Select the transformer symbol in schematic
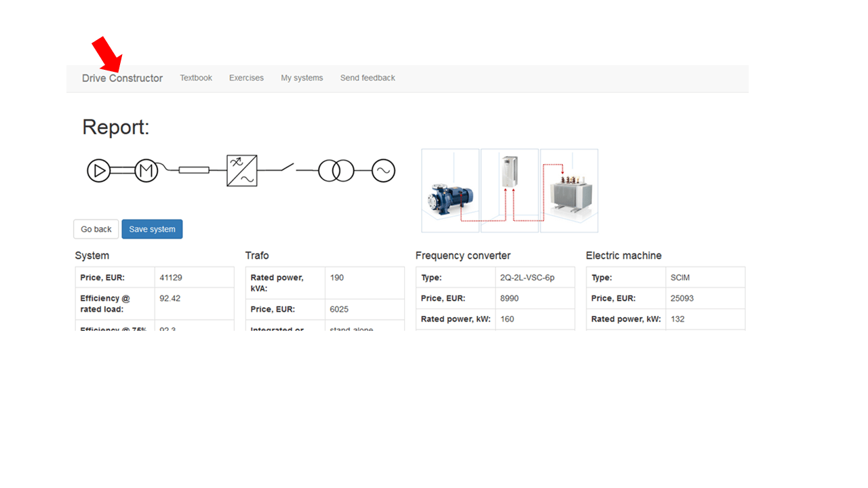The width and height of the screenshot is (868, 488). 336,171
